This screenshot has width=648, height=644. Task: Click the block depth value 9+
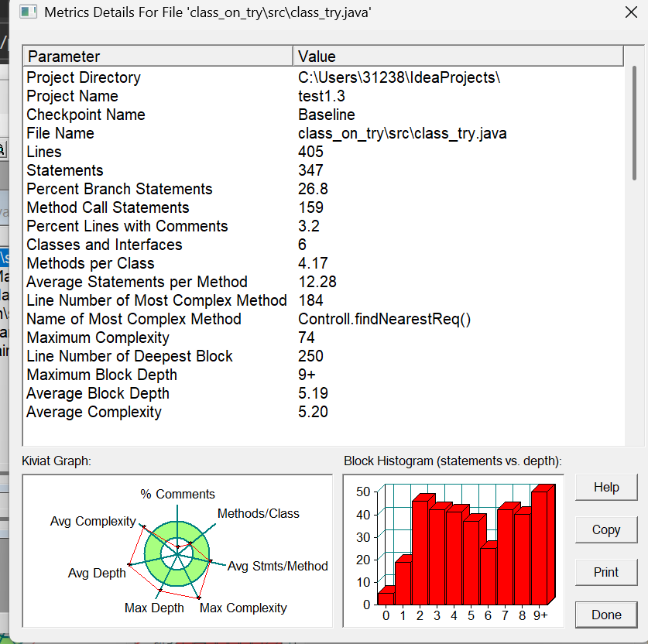(307, 375)
